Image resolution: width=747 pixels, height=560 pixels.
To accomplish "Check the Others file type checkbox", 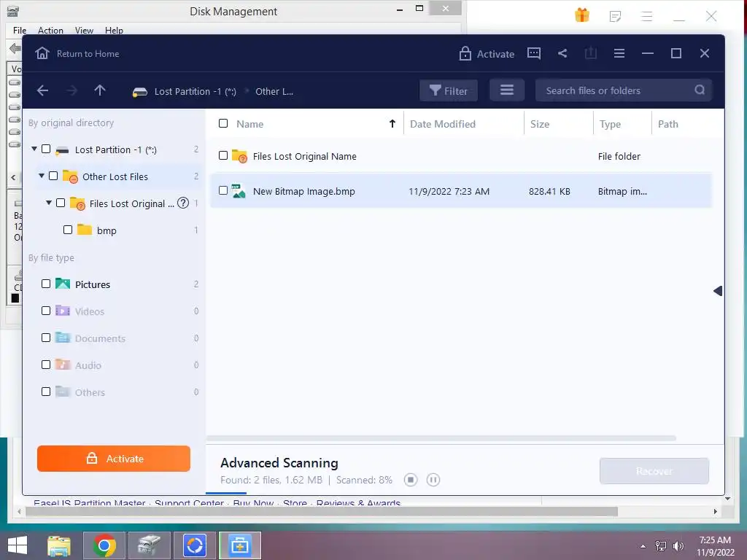I will click(x=46, y=392).
